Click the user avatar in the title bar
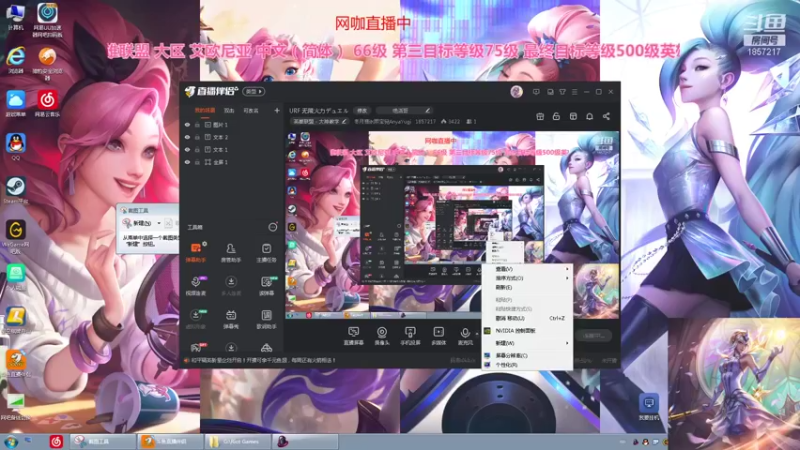Viewport: 800px width, 450px height. click(x=516, y=92)
